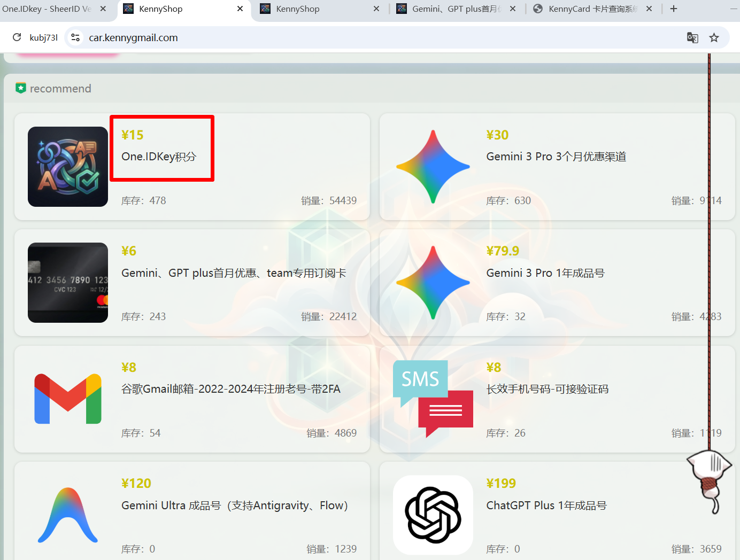Open 长效手机号码-可接验证码 product title
This screenshot has width=740, height=560.
[x=548, y=389]
